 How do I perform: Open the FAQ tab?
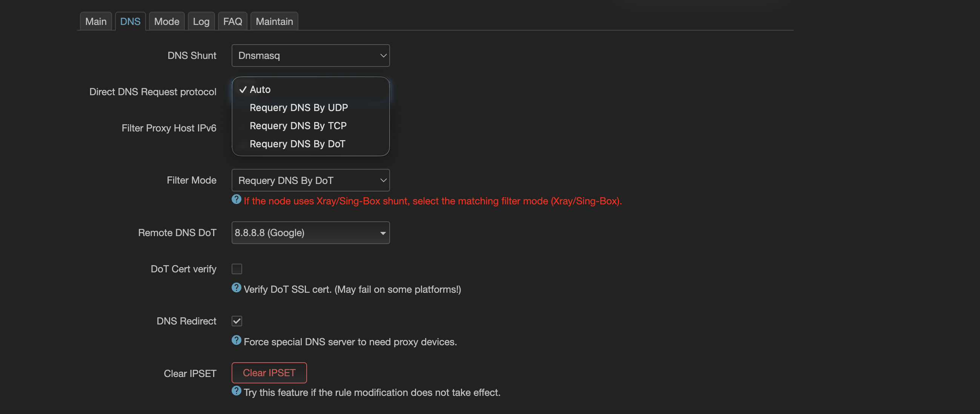(x=232, y=21)
